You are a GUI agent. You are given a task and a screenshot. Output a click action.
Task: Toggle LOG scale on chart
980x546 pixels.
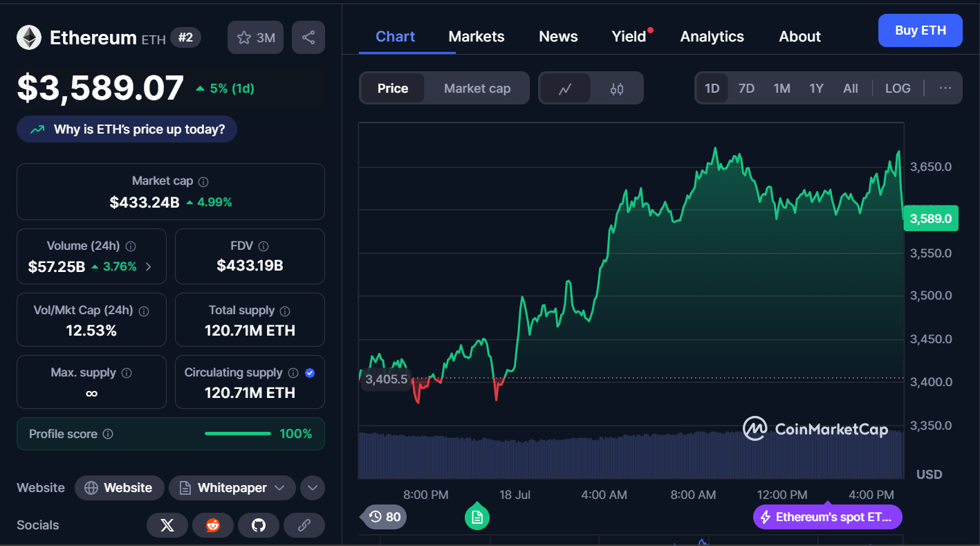tap(898, 89)
